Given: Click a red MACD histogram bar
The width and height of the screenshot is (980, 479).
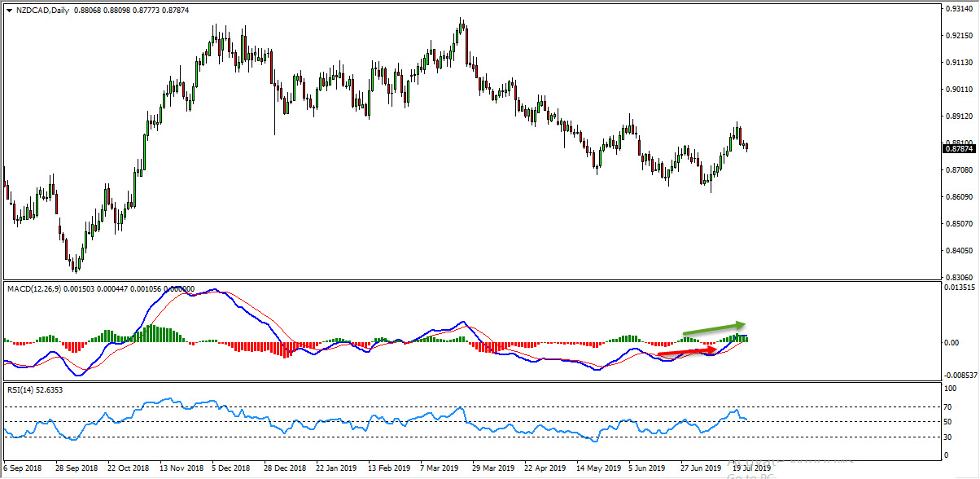Looking at the screenshot, I should pos(285,349).
